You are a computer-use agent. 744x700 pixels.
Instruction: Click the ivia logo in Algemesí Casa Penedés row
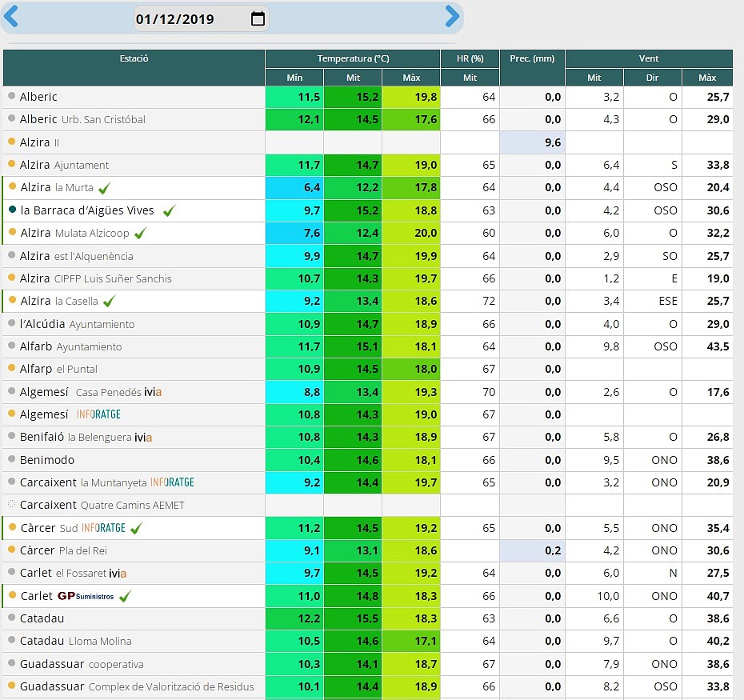pos(153,392)
